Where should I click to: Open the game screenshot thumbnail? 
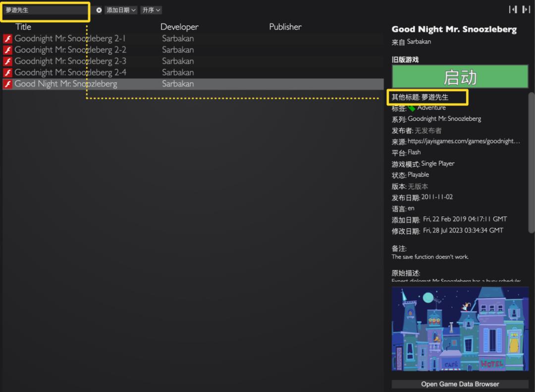pyautogui.click(x=460, y=329)
